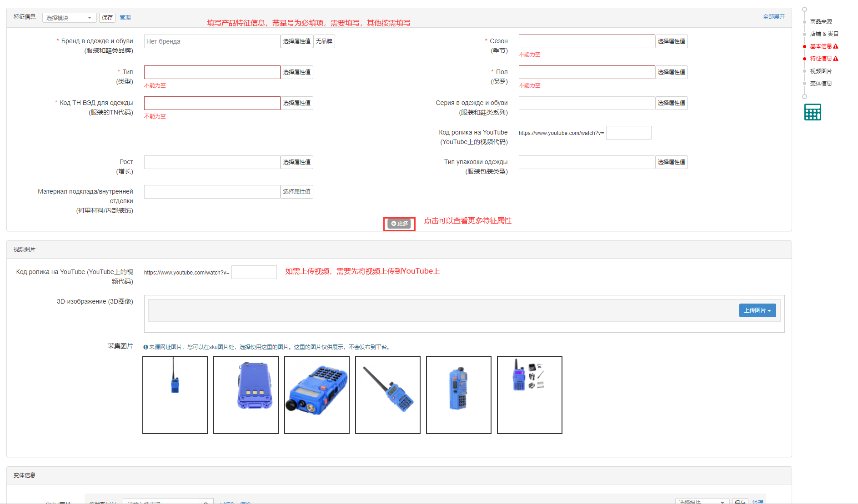Select thumbnail of radio without antenna
The height and width of the screenshot is (504, 858).
point(459,395)
